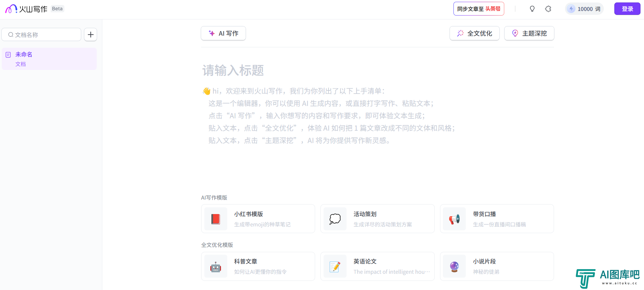
Task: Open the 科普文章 template card
Action: click(x=258, y=266)
